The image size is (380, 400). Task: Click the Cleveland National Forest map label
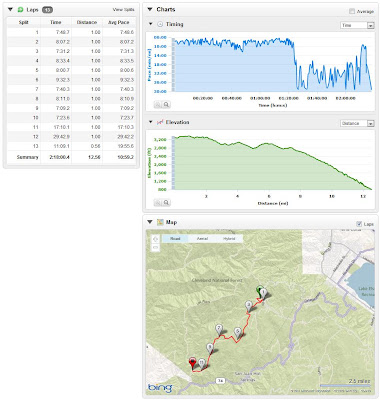217,280
